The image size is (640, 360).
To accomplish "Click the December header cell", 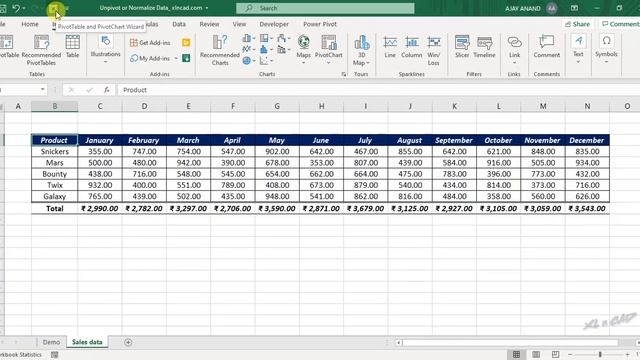I will tap(587, 140).
